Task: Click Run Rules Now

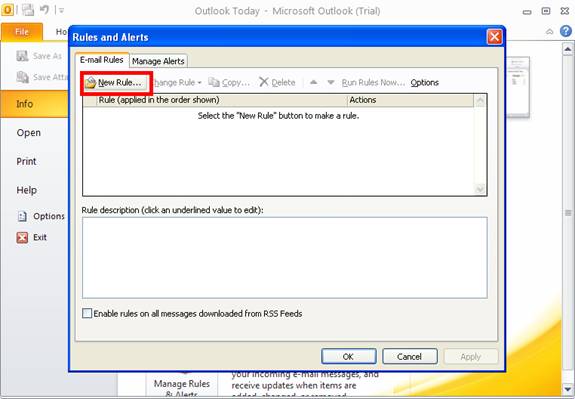Action: (x=373, y=83)
